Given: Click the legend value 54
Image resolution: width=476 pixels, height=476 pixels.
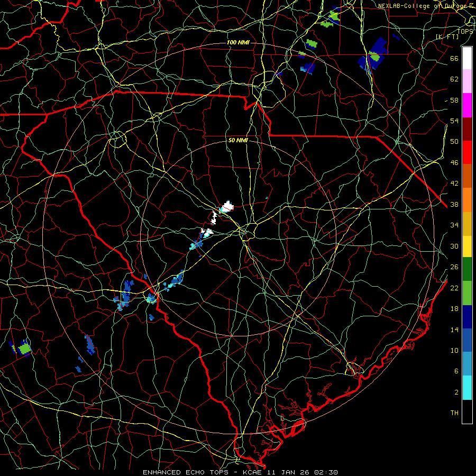Looking at the screenshot, I should 454,121.
